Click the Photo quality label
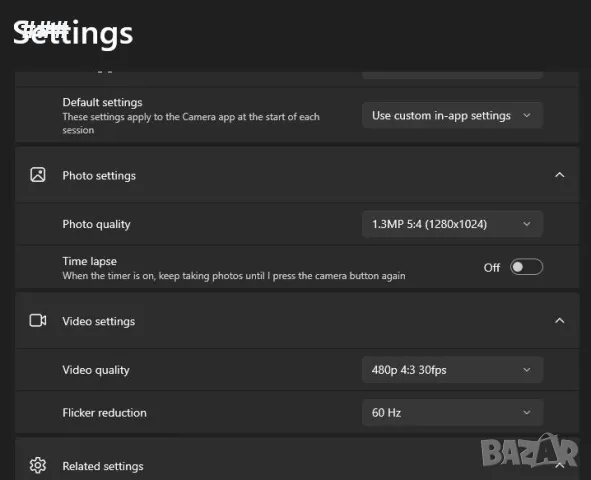This screenshot has width=591, height=480. [x=96, y=225]
